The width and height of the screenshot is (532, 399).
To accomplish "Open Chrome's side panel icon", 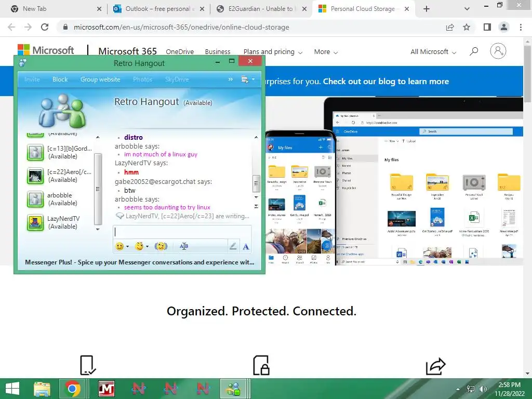I will click(x=487, y=27).
